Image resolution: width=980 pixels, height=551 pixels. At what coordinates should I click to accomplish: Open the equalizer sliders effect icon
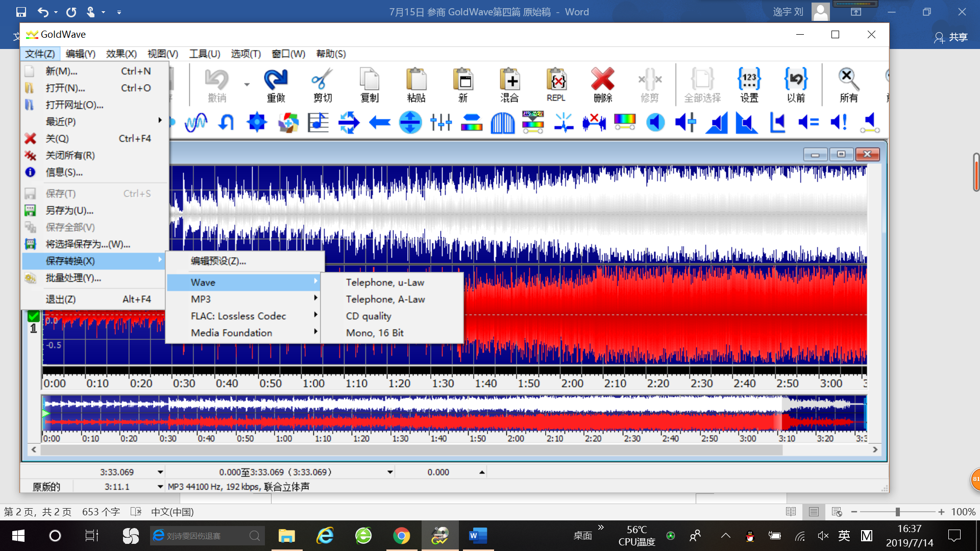tap(441, 123)
